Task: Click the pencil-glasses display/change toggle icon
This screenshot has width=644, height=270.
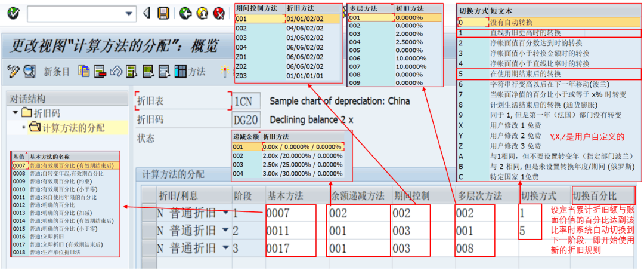Action: [13, 71]
